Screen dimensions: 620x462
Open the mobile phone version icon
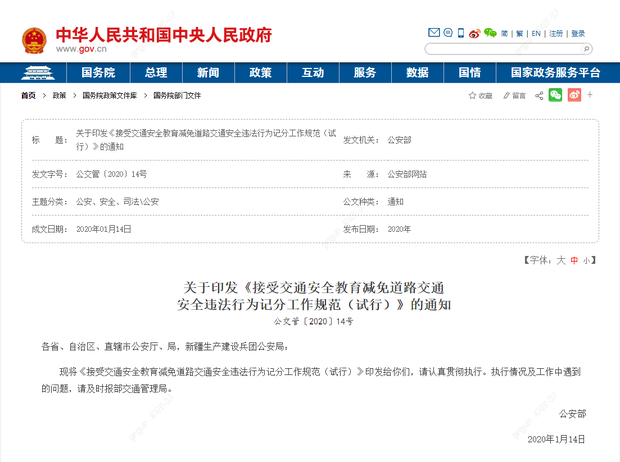[x=461, y=33]
